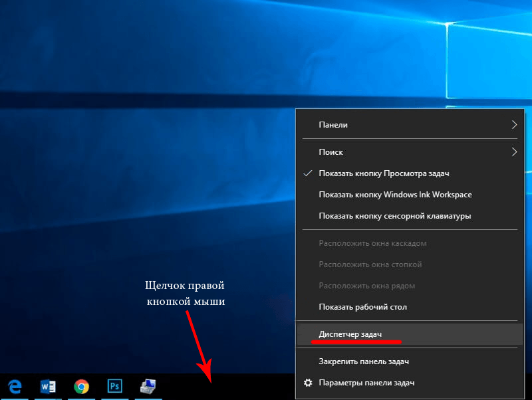Open Photoshop from the taskbar
Image resolution: width=532 pixels, height=400 pixels.
click(114, 387)
